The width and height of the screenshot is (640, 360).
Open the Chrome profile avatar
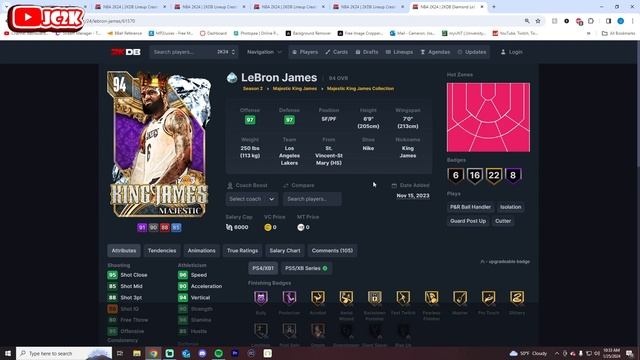[620, 21]
